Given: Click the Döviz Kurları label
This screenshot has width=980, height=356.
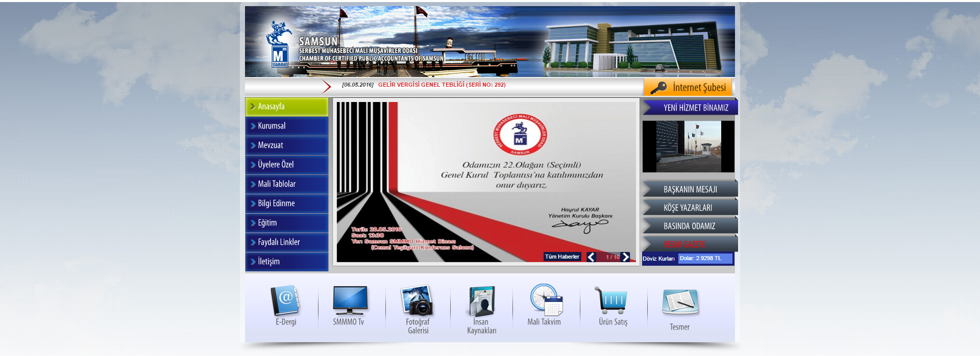Looking at the screenshot, I should 658,259.
